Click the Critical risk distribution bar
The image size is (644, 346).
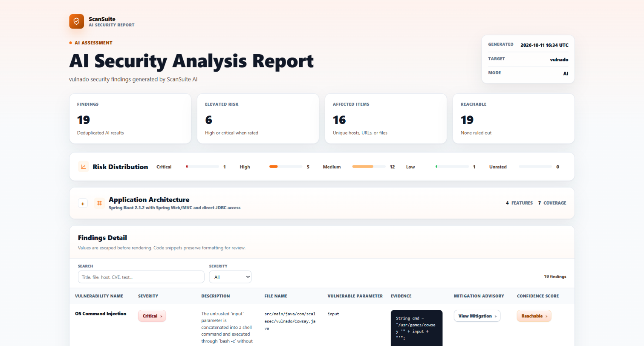(202, 167)
